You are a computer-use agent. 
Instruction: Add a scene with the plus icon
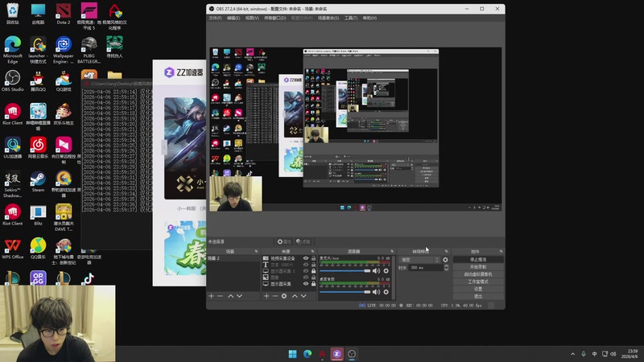tap(211, 296)
